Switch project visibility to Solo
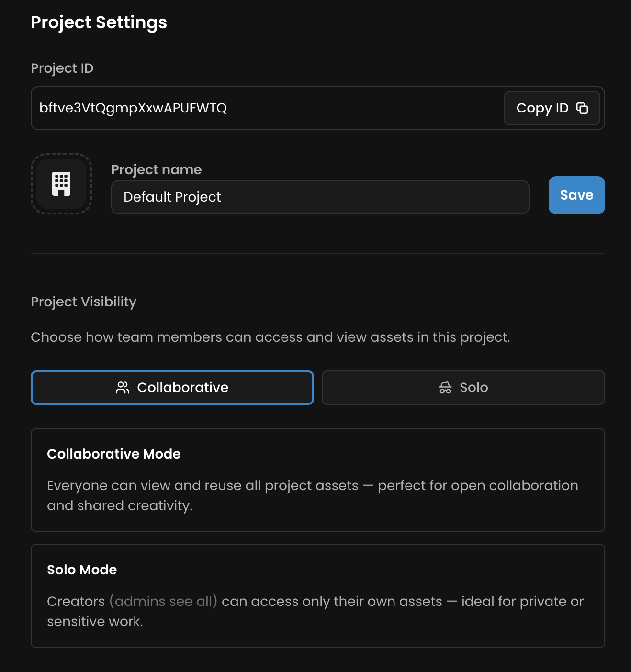The width and height of the screenshot is (631, 672). coord(463,388)
